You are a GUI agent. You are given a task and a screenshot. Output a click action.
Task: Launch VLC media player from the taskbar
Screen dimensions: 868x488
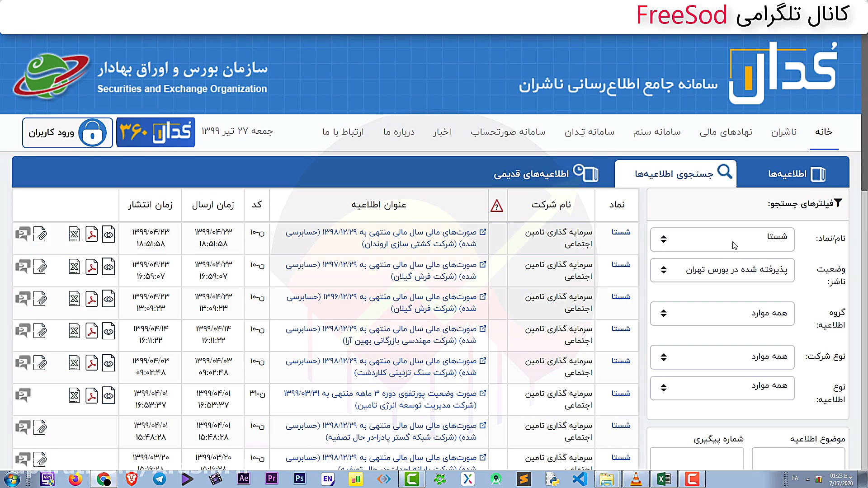[x=635, y=479]
